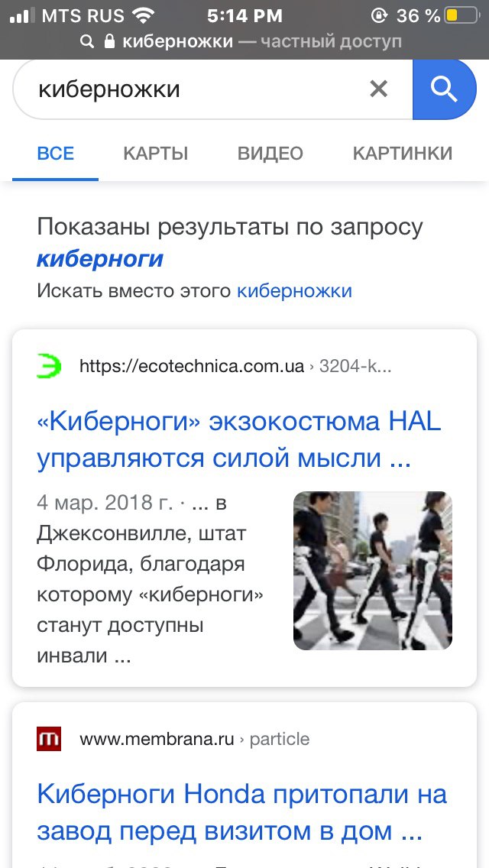Open the corrected query link киберноги
Screen dimensions: 489x868
(100, 258)
